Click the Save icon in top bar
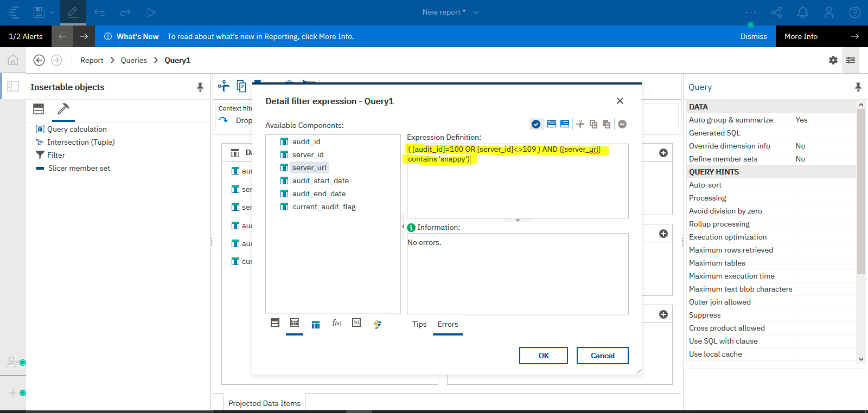 [x=39, y=12]
